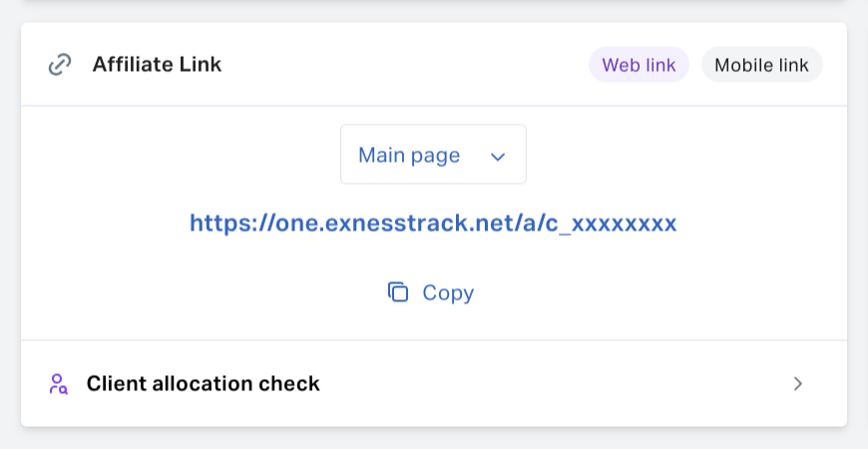Click the right arrow on Client allocation check
Image resolution: width=868 pixels, height=449 pixels.
pos(798,384)
